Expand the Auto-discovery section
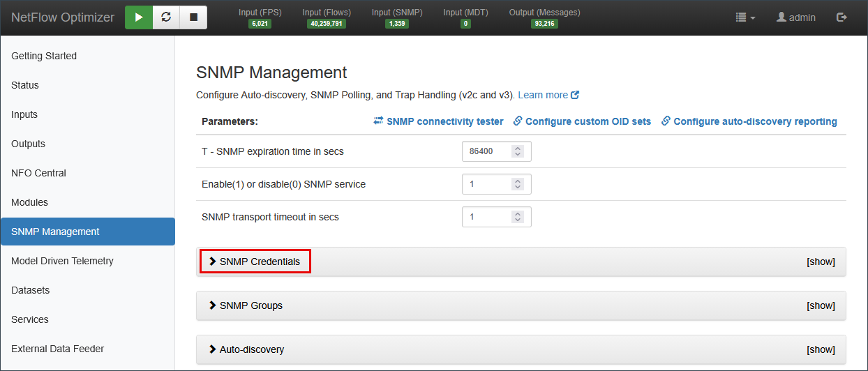Image resolution: width=868 pixels, height=371 pixels. pyautogui.click(x=251, y=349)
